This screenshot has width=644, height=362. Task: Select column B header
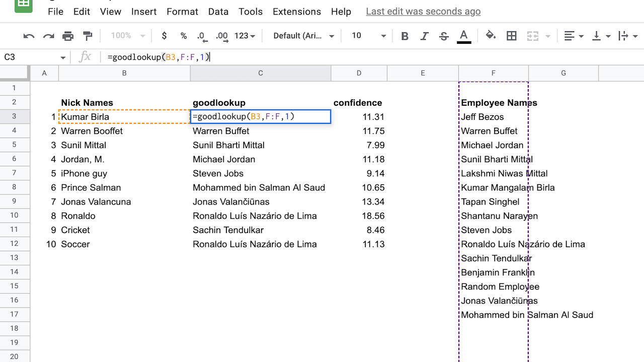[x=124, y=73]
